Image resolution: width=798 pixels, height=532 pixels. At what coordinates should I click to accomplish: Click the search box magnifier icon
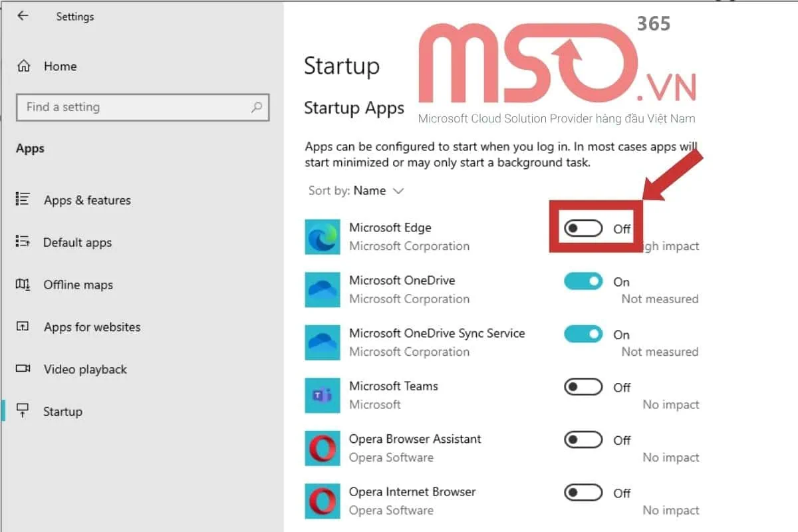click(256, 107)
